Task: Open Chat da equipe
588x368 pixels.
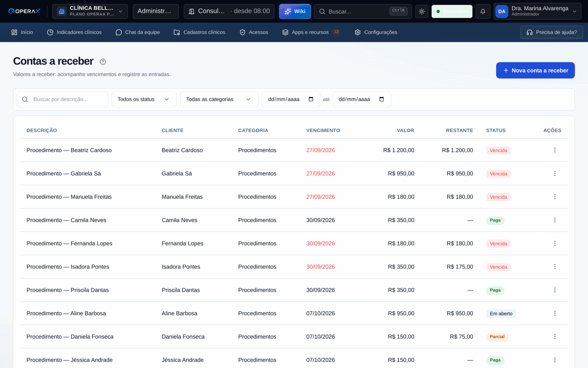Action: coord(138,32)
